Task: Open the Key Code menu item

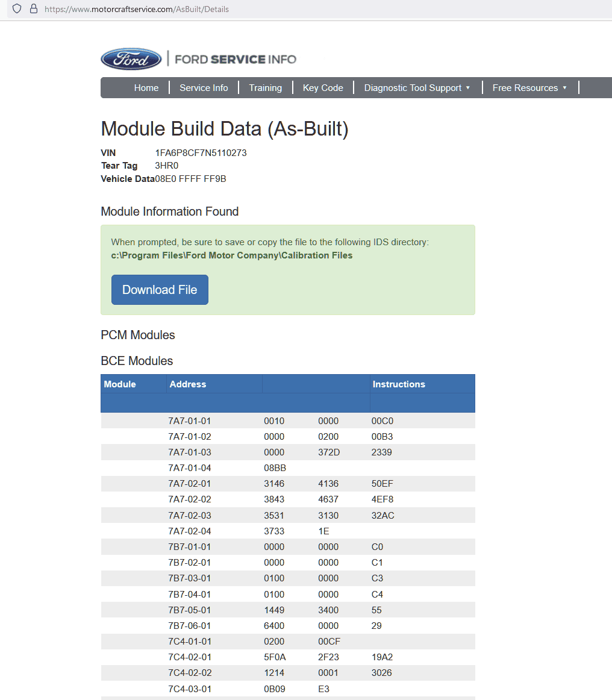Action: click(323, 88)
